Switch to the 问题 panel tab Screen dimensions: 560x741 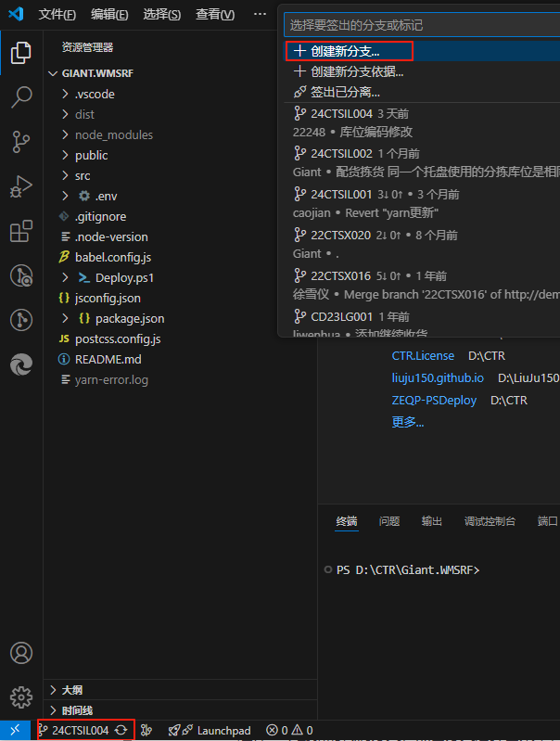[389, 521]
